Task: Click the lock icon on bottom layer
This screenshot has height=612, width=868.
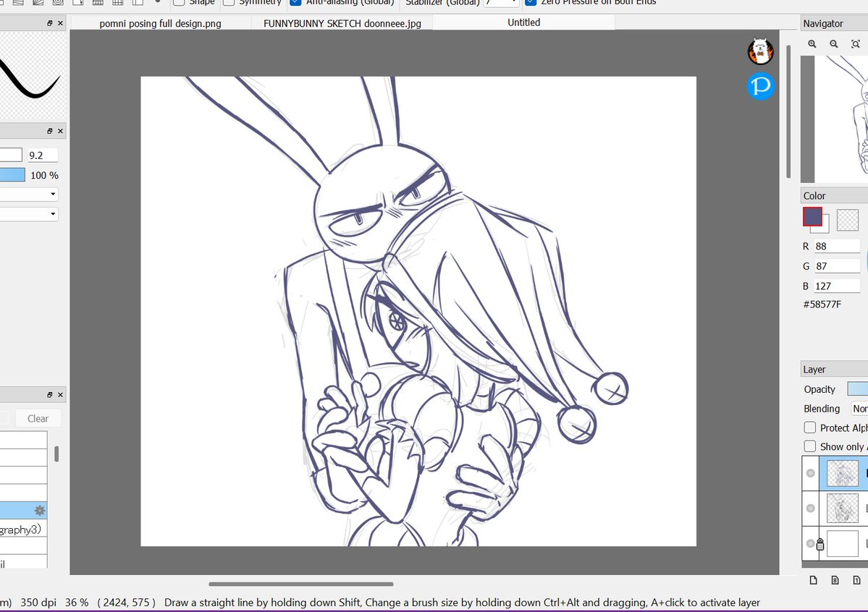Action: pyautogui.click(x=819, y=544)
